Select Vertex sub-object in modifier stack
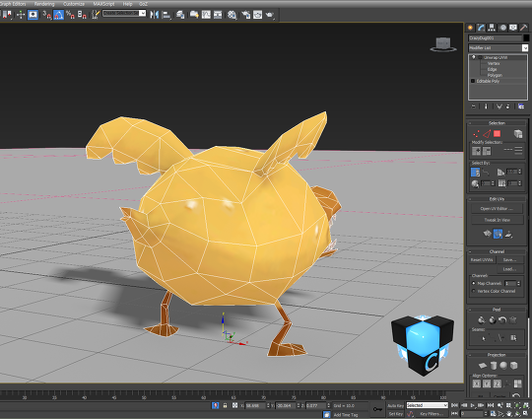 (494, 63)
